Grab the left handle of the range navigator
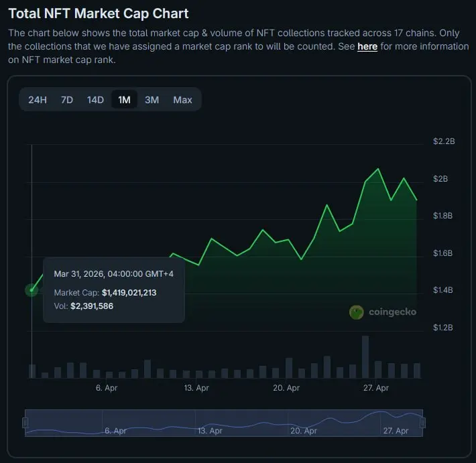The height and width of the screenshot is (463, 476). click(x=25, y=423)
